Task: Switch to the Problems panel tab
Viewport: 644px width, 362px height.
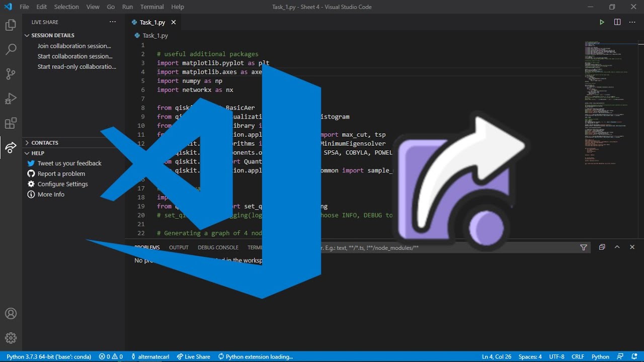Action: pyautogui.click(x=147, y=247)
